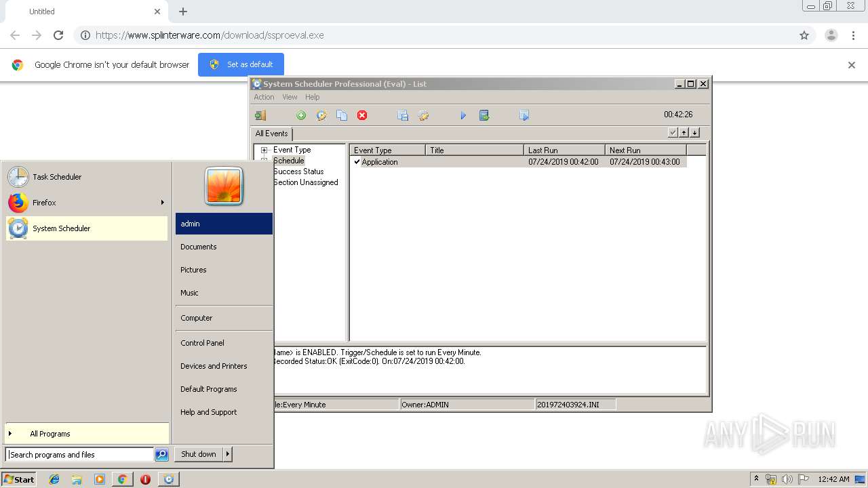Open the Action menu
Viewport: 868px width, 488px height.
pos(264,97)
